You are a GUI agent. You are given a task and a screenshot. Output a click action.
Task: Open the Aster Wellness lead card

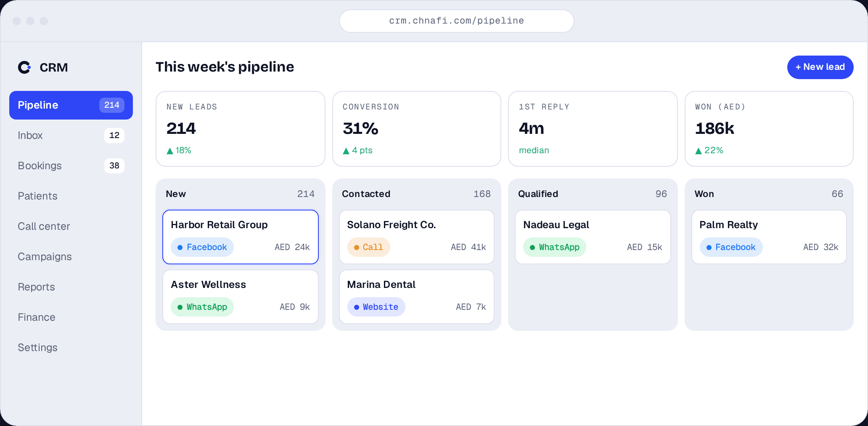click(241, 297)
